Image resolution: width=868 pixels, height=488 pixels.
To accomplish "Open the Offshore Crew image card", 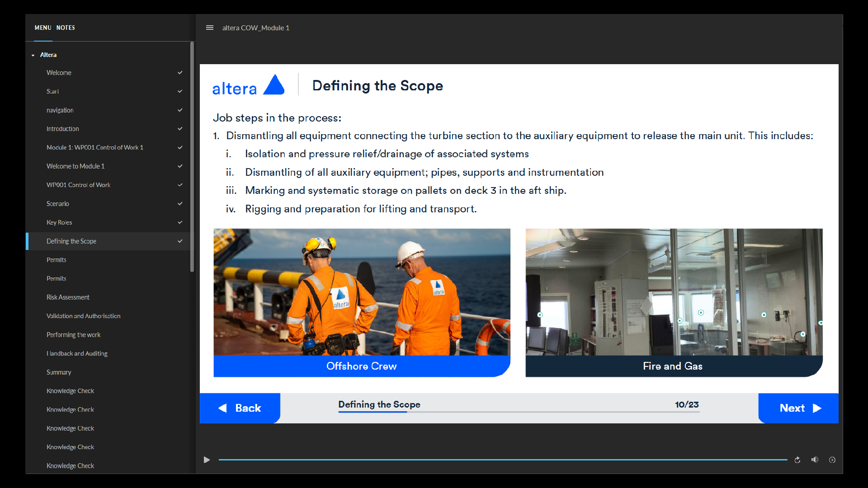I will coord(362,292).
